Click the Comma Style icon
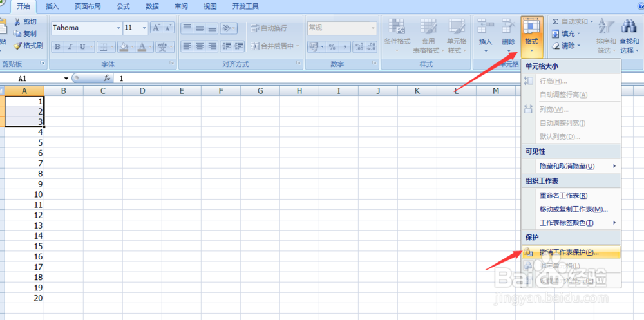This screenshot has width=644, height=320. click(344, 47)
